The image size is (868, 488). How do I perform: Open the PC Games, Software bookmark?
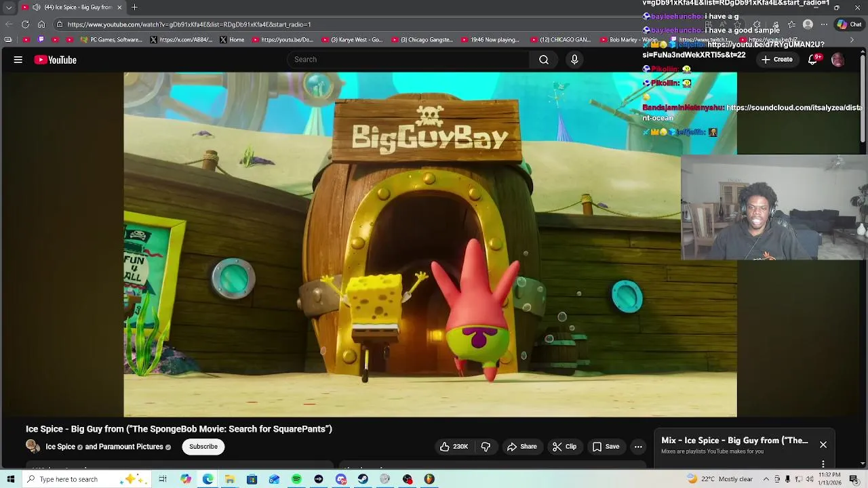[x=111, y=40]
